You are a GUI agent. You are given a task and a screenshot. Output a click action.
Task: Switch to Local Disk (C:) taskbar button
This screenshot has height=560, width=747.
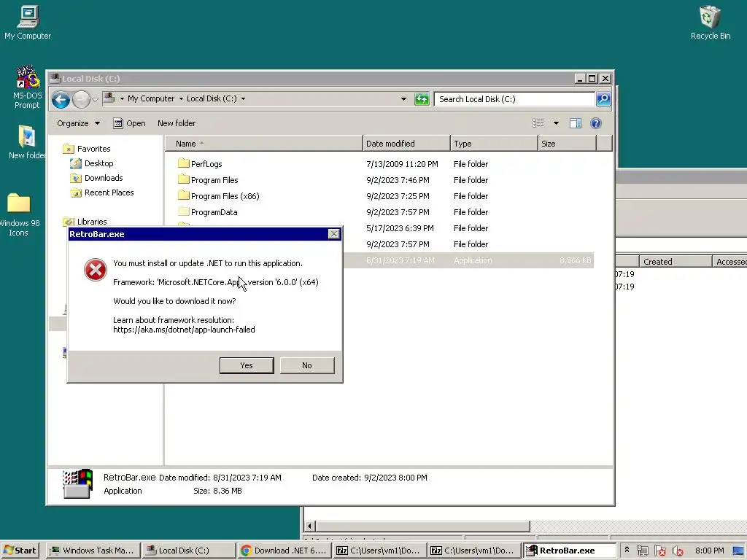pyautogui.click(x=189, y=551)
